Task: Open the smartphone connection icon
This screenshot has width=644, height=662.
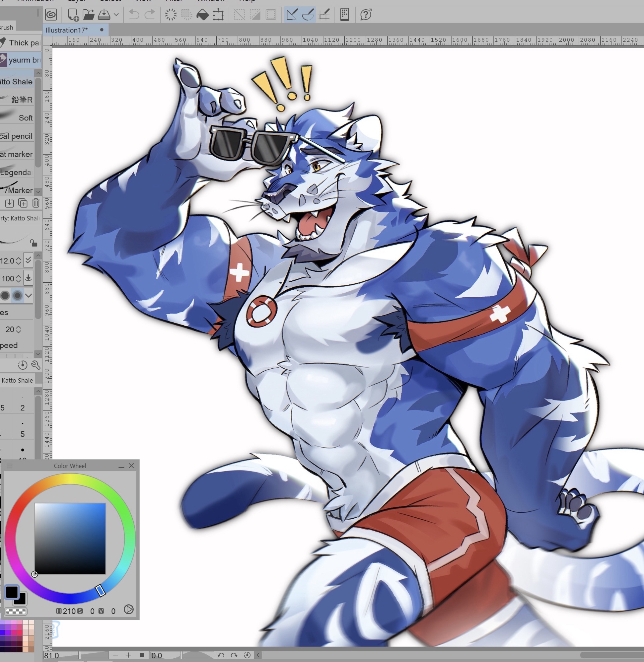Action: pos(344,15)
